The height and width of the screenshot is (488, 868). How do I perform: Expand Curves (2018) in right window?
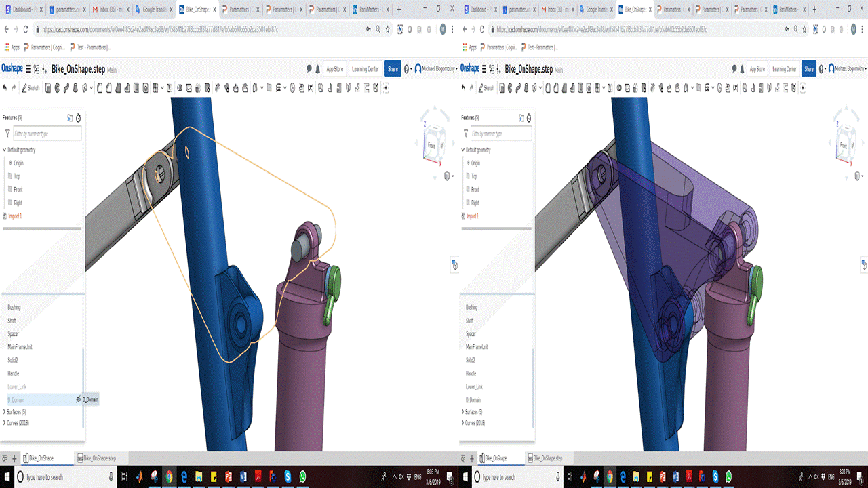[464, 423]
